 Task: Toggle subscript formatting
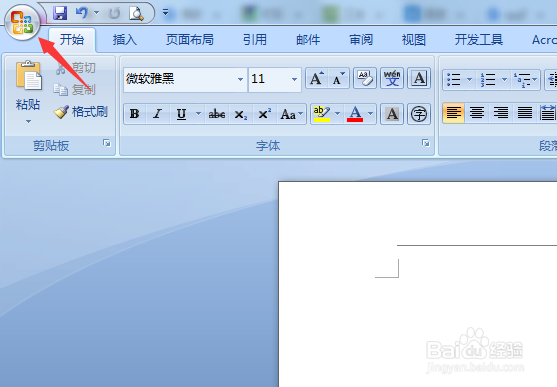point(240,114)
